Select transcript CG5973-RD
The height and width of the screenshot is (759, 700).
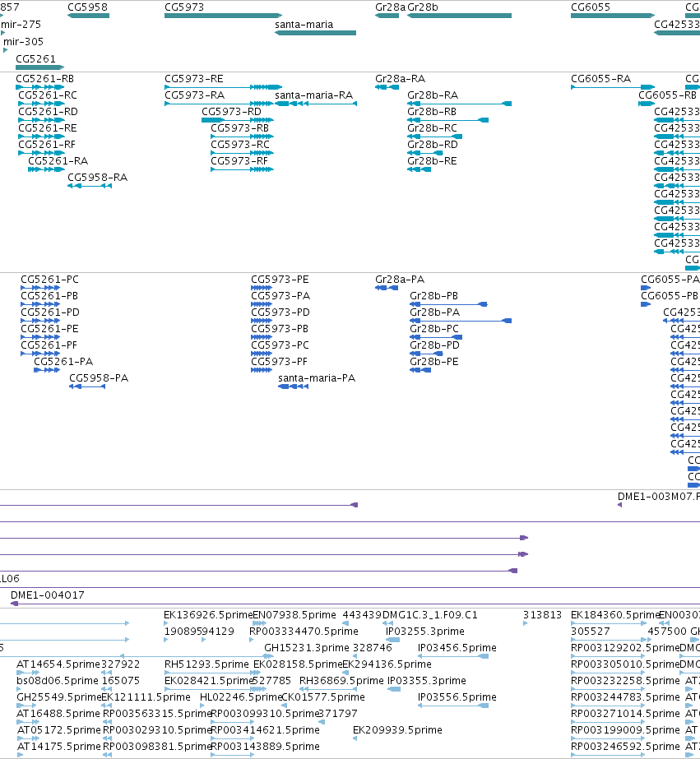click(x=231, y=112)
